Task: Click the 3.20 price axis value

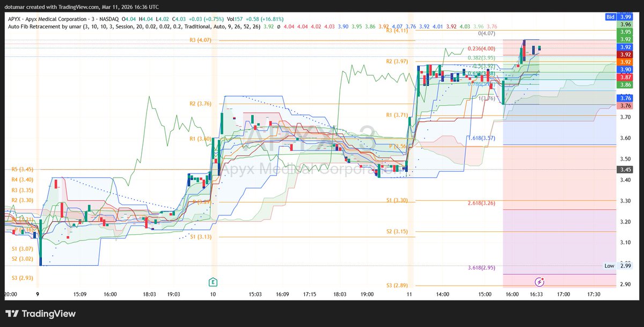Action: (x=625, y=222)
